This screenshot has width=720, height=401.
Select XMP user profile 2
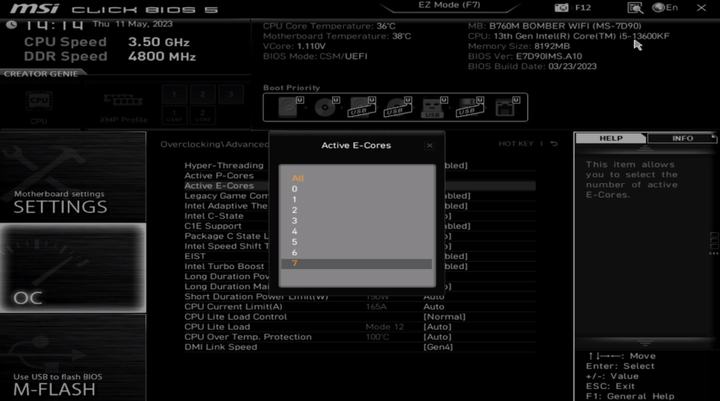(202, 115)
